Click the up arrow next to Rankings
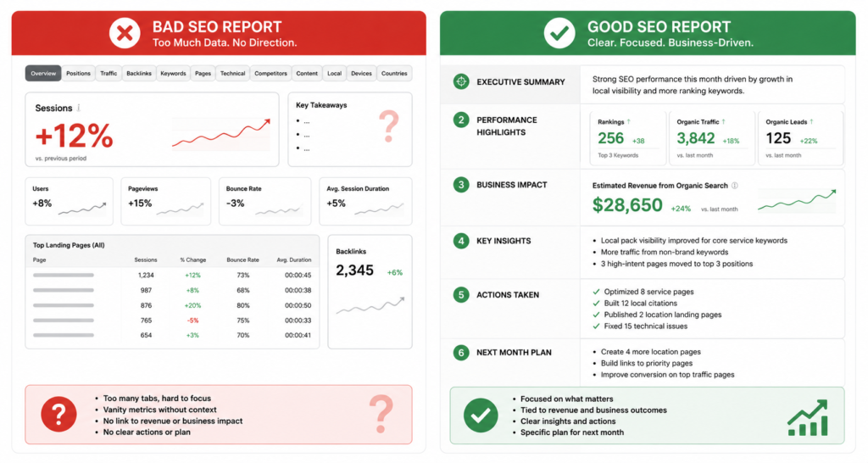 [629, 121]
